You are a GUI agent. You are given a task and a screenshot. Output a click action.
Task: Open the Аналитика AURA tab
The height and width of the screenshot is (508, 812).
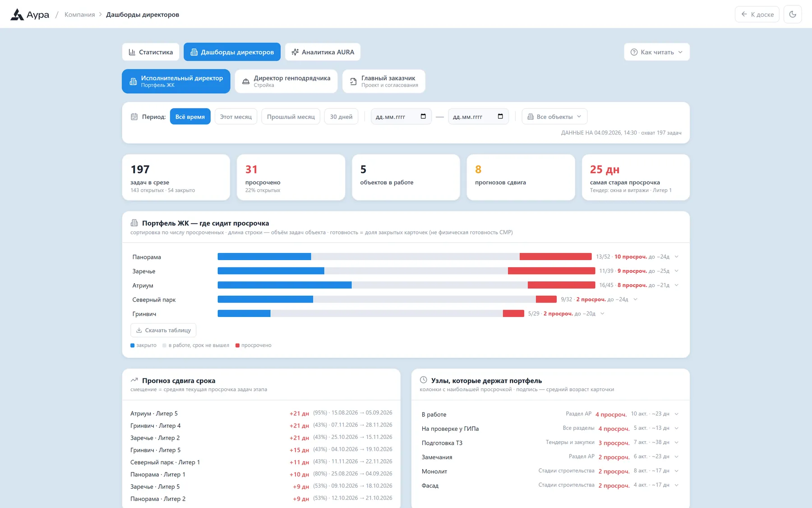coord(323,52)
